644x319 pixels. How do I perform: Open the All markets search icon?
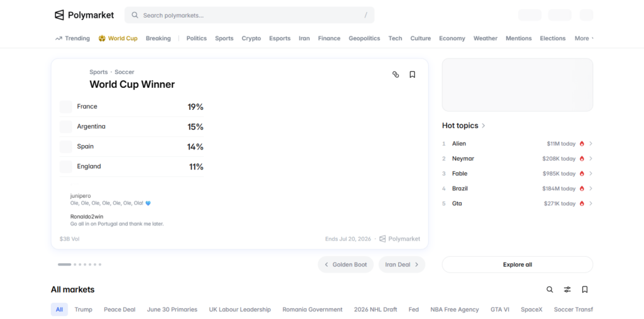coord(550,289)
